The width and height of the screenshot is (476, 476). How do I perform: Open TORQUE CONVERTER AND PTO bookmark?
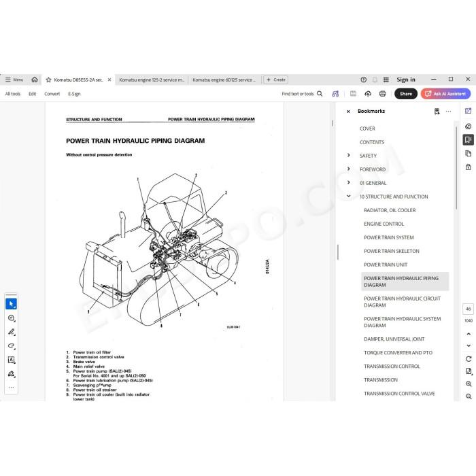(x=398, y=353)
